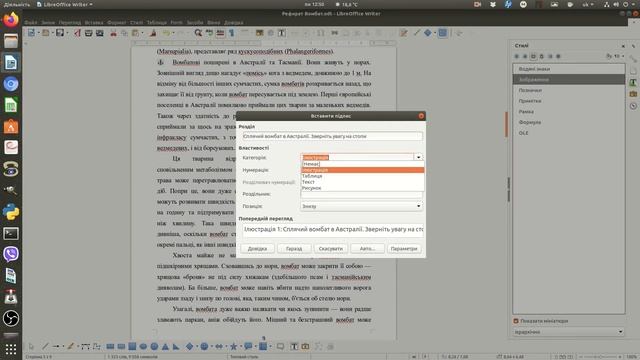Click the Авто... button
This screenshot has height=360, width=640.
tap(367, 249)
